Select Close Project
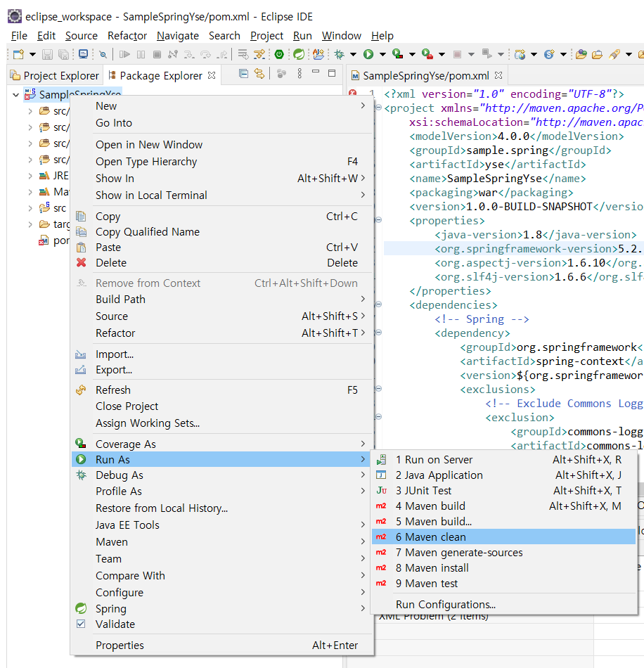This screenshot has height=668, width=644. [x=223, y=406]
